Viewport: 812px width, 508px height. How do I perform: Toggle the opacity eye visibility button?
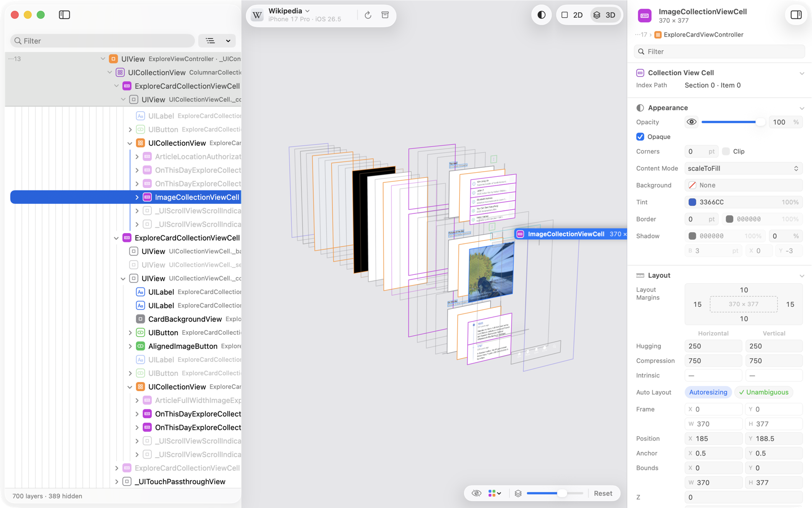coord(691,122)
